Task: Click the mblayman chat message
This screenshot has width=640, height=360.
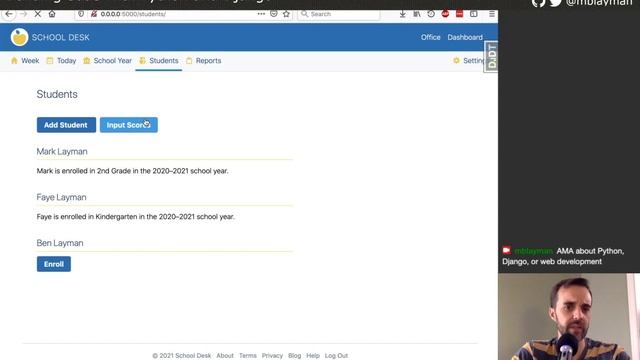Action: pyautogui.click(x=563, y=256)
